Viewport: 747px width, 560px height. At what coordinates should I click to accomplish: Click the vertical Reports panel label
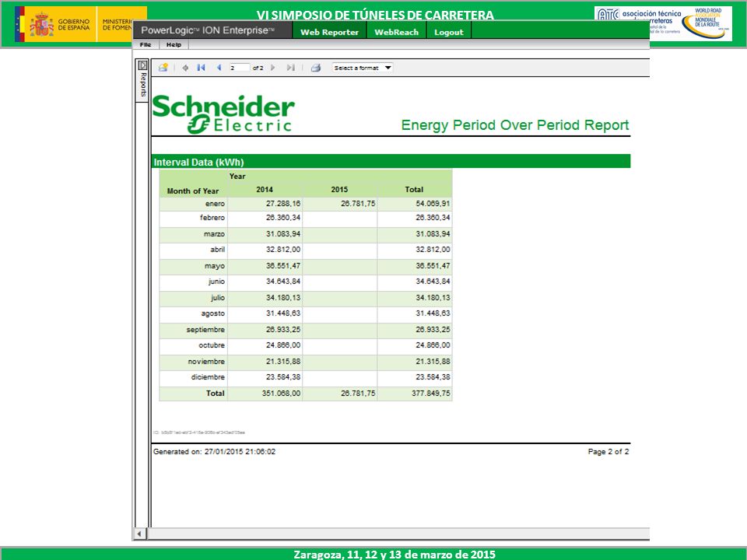(x=142, y=85)
